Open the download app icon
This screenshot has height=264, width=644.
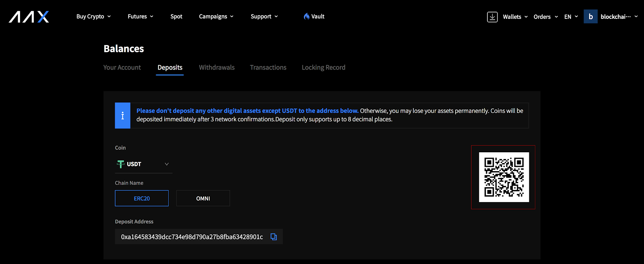(492, 17)
